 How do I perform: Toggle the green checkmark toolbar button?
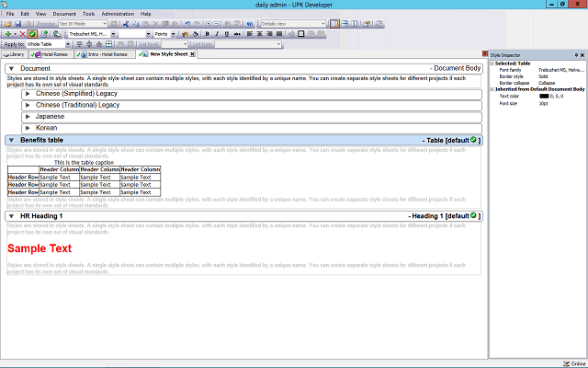point(31,34)
